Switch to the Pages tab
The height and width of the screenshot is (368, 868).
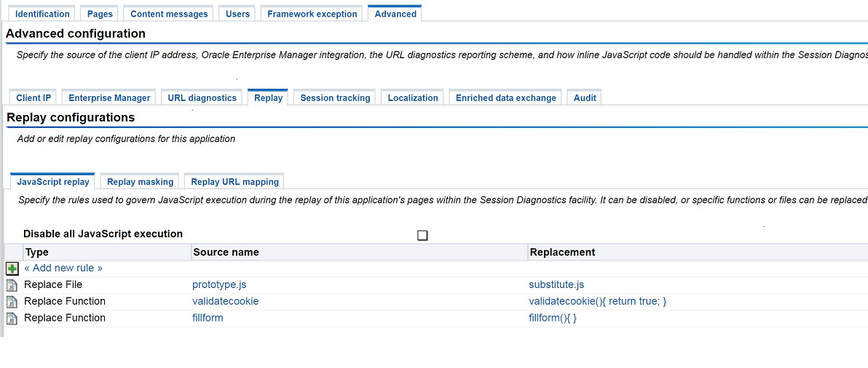click(x=100, y=14)
